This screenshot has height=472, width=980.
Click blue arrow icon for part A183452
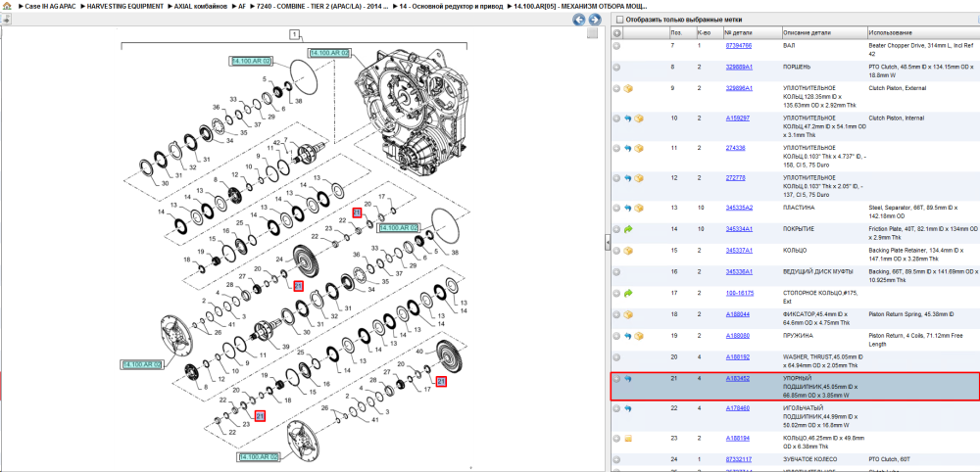pyautogui.click(x=628, y=379)
